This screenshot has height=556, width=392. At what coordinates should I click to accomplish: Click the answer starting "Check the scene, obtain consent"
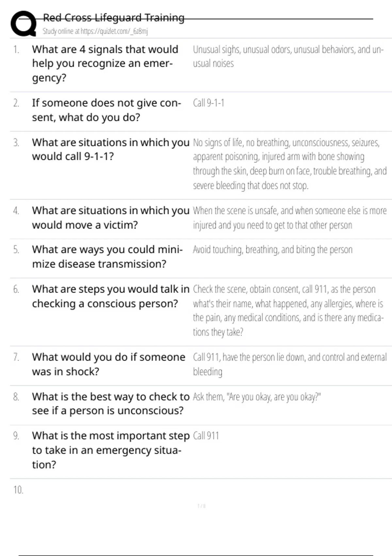pyautogui.click(x=288, y=310)
